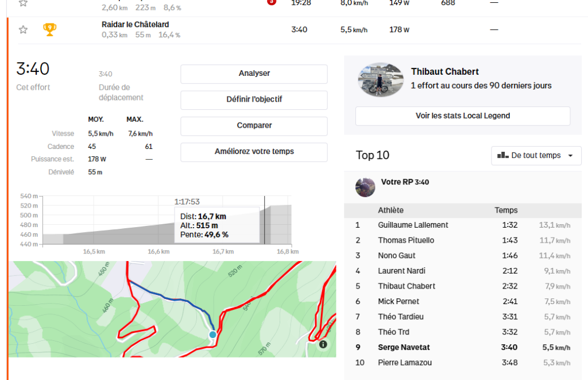
Task: Click the map info icon
Action: coord(323,344)
